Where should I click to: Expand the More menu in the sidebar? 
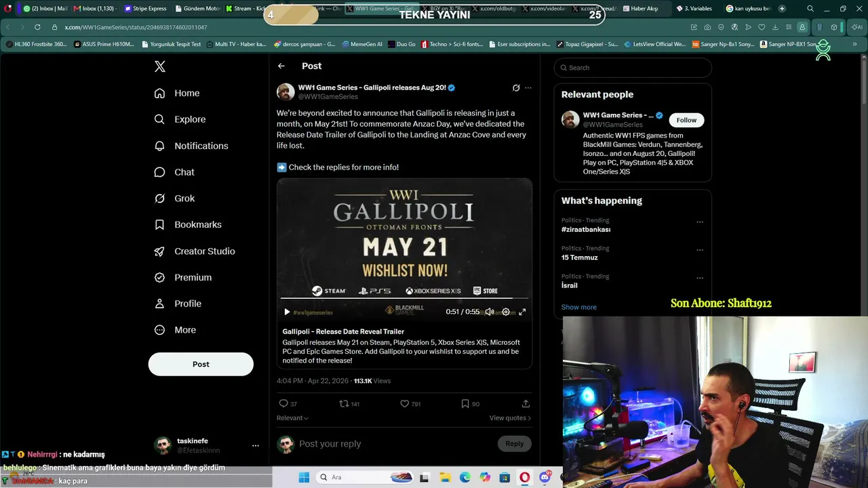[175, 330]
